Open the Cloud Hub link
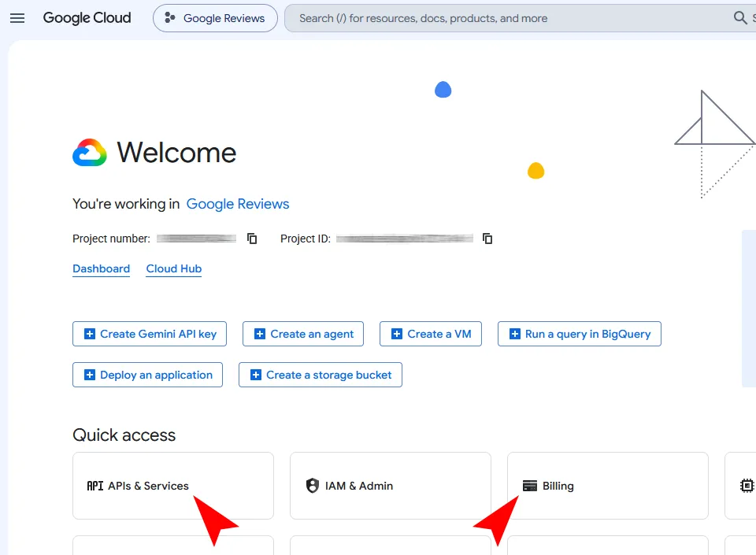The image size is (756, 555). [174, 268]
